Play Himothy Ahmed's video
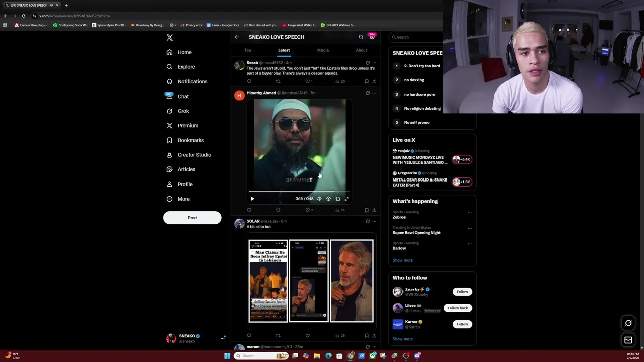Image resolution: width=644 pixels, height=362 pixels. (x=252, y=199)
